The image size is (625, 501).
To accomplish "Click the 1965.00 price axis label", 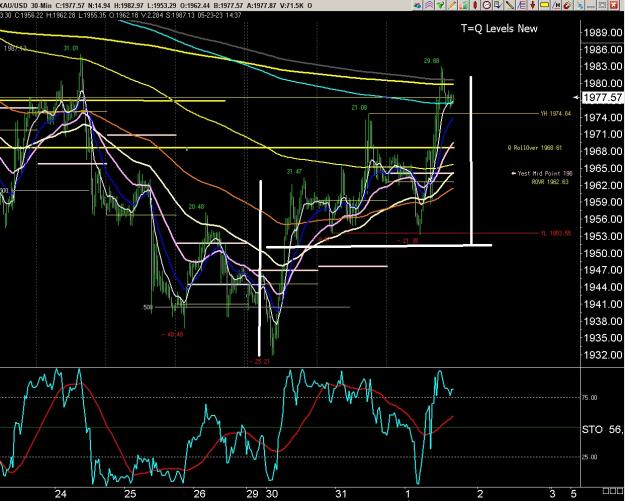I will pyautogui.click(x=603, y=168).
